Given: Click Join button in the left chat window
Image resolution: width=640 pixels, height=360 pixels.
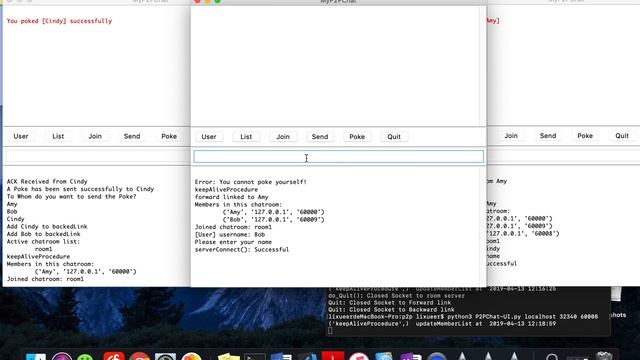Looking at the screenshot, I should (x=95, y=136).
